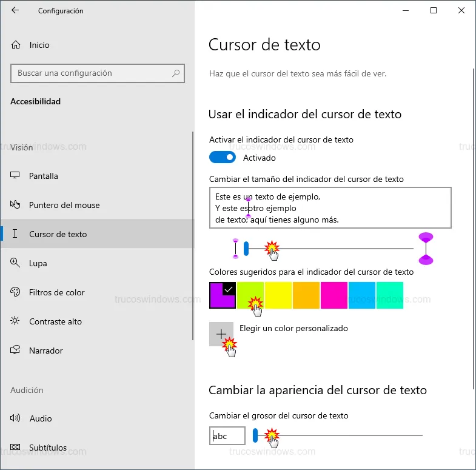476x470 pixels.
Task: Open Contraste alto settings
Action: [55, 321]
